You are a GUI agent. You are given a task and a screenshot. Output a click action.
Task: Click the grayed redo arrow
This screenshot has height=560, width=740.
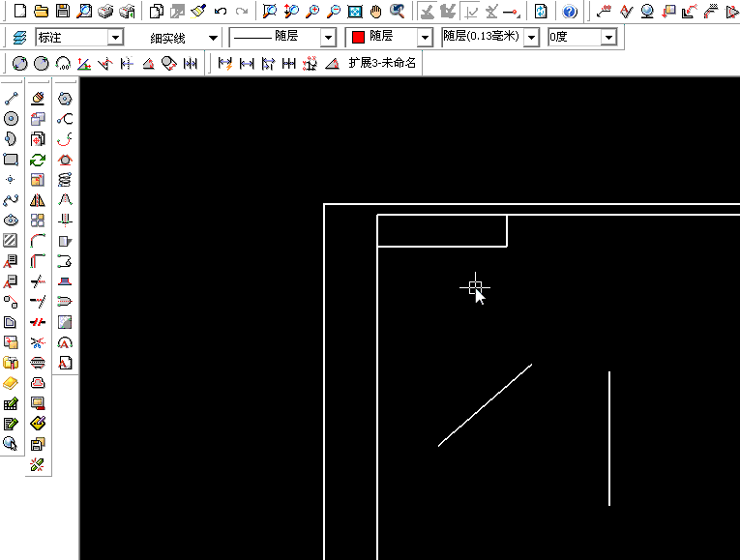[x=242, y=11]
